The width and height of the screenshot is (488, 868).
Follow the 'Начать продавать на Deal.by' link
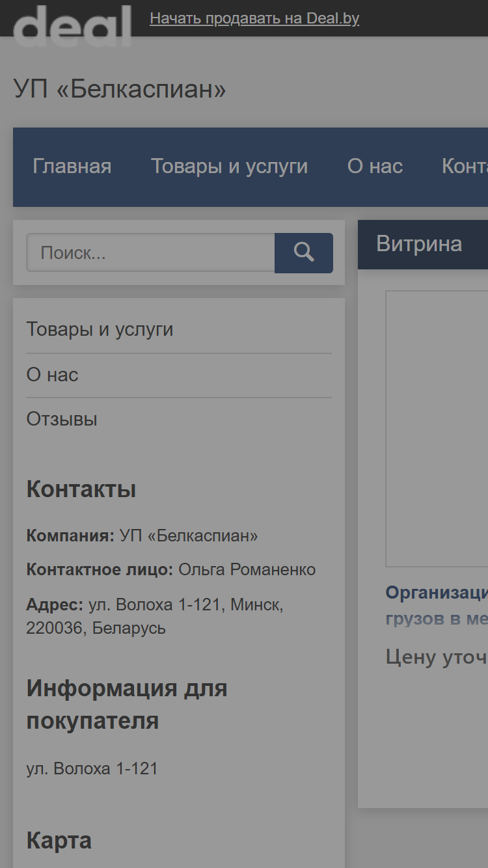254,18
